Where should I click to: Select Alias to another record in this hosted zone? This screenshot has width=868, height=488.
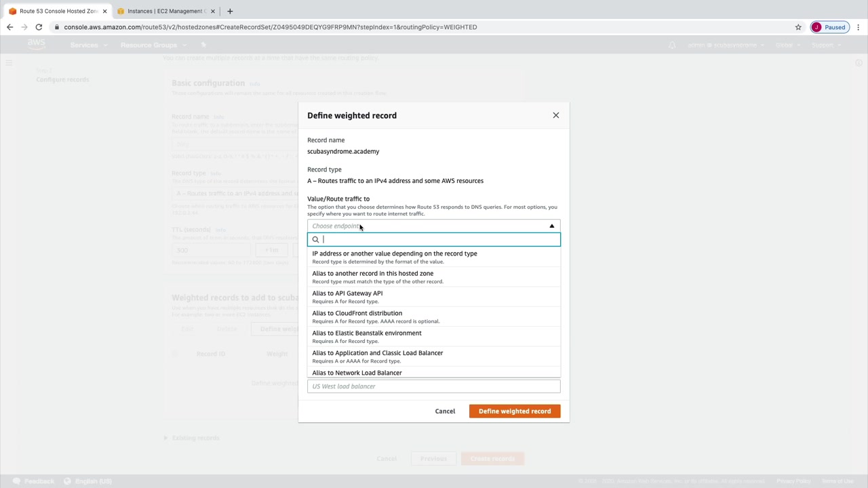coord(434,277)
